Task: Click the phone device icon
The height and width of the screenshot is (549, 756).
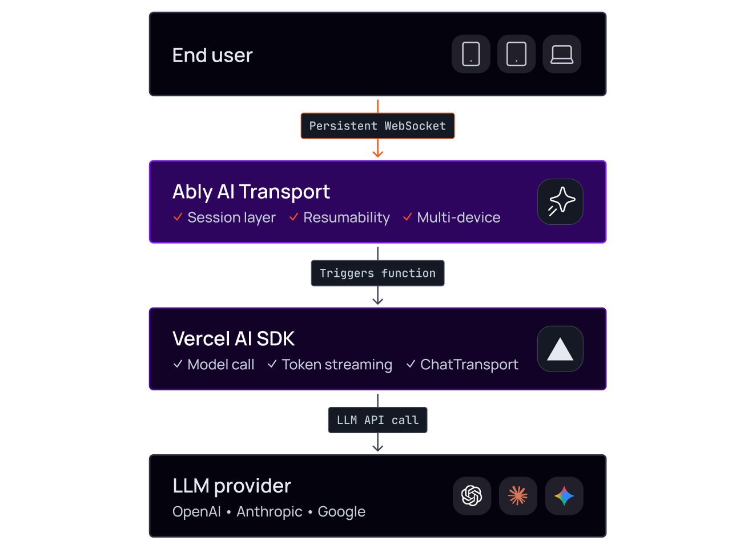Action: [471, 54]
